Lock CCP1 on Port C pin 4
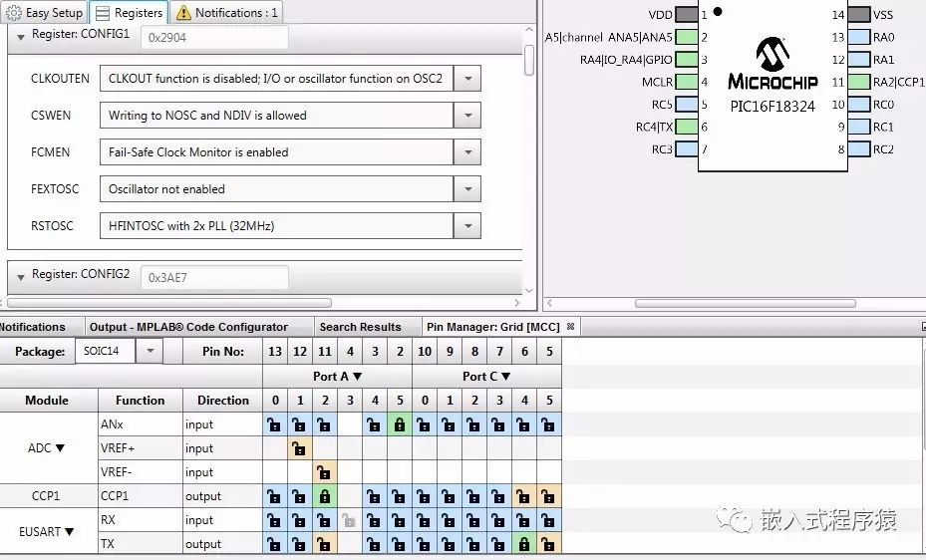This screenshot has height=560, width=926. (x=524, y=496)
